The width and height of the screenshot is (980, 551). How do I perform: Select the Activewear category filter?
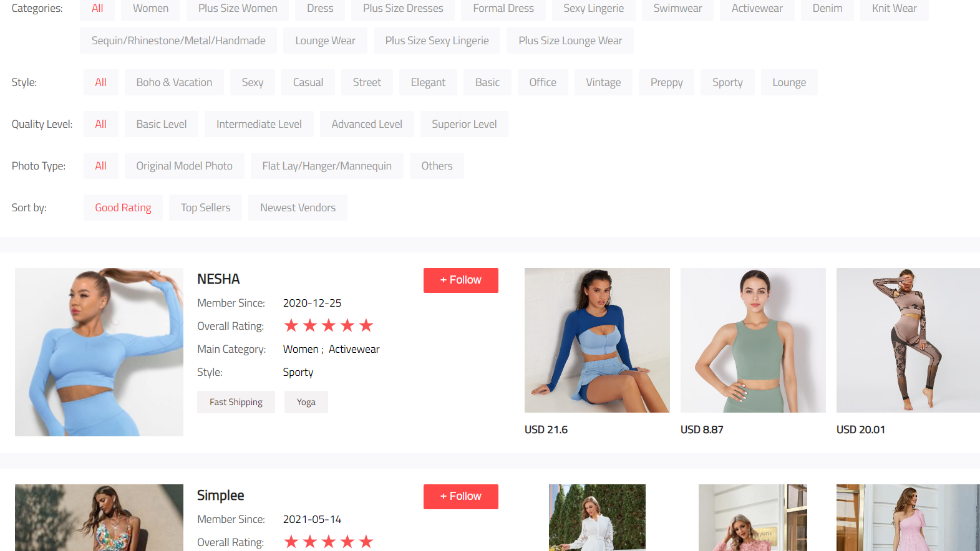click(x=757, y=9)
